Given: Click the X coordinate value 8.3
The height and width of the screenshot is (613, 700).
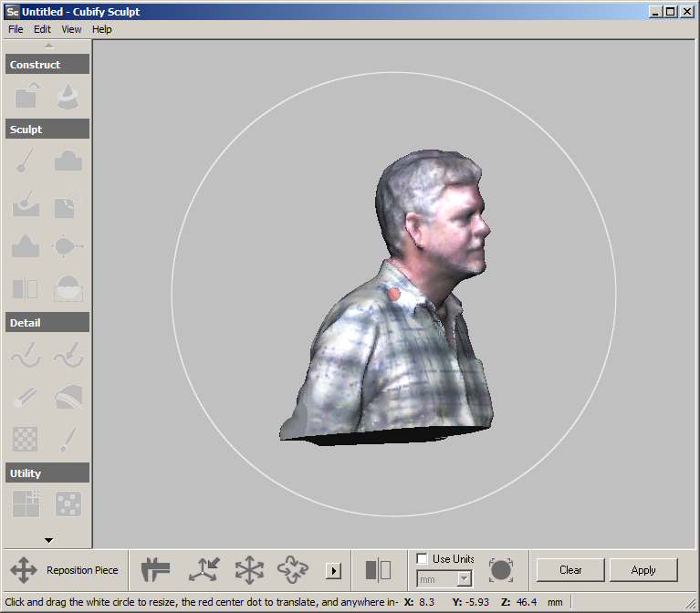Looking at the screenshot, I should point(427,602).
